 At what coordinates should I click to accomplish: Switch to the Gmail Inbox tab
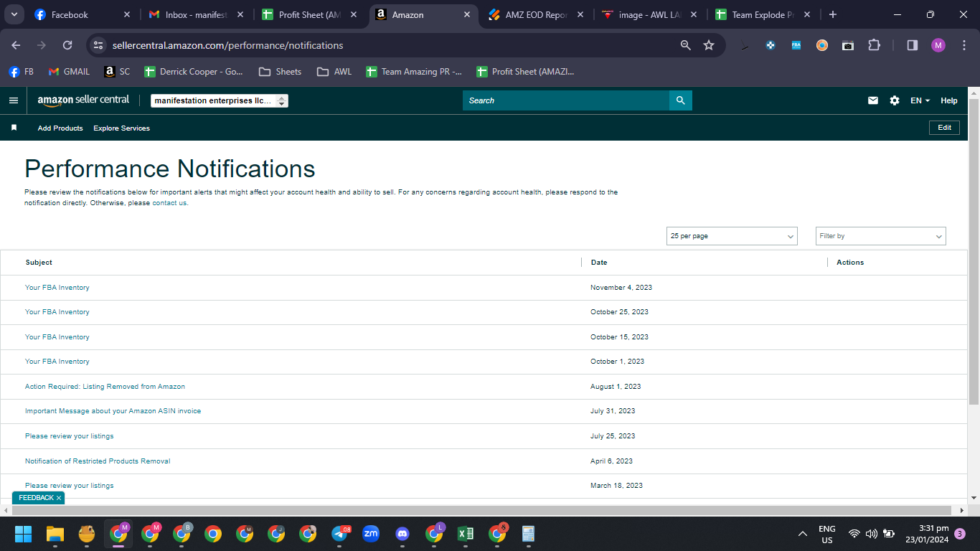coord(196,14)
